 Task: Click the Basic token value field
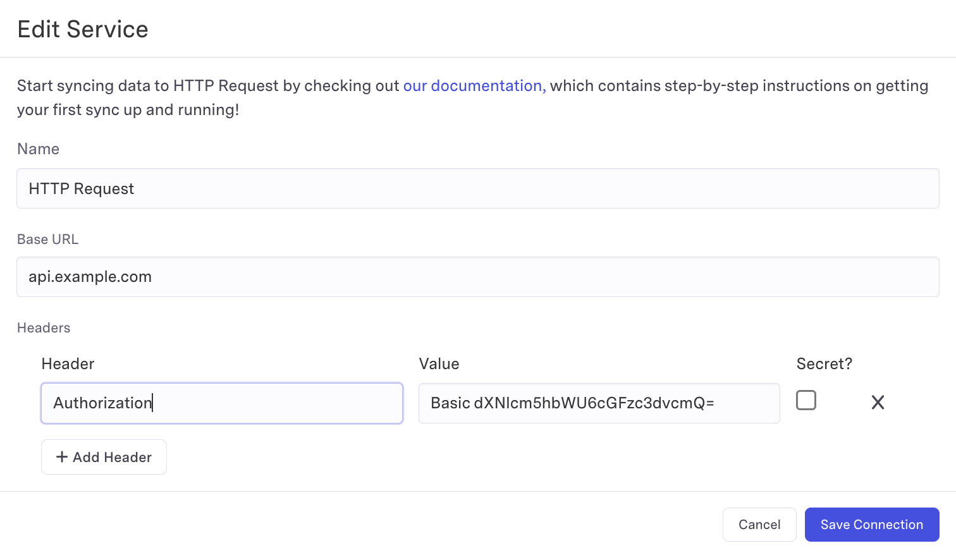pos(598,403)
